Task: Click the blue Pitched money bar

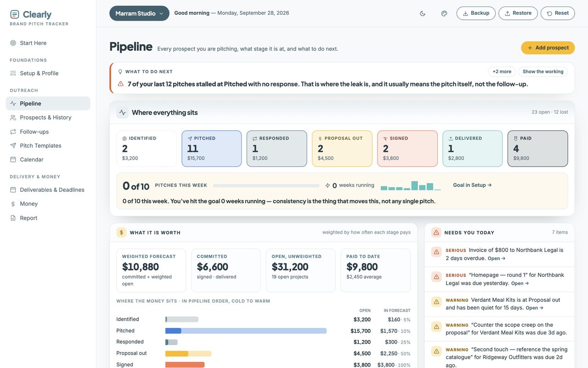Action: pos(246,331)
